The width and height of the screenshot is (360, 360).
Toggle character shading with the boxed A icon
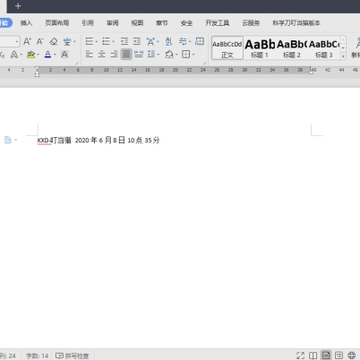point(64,54)
